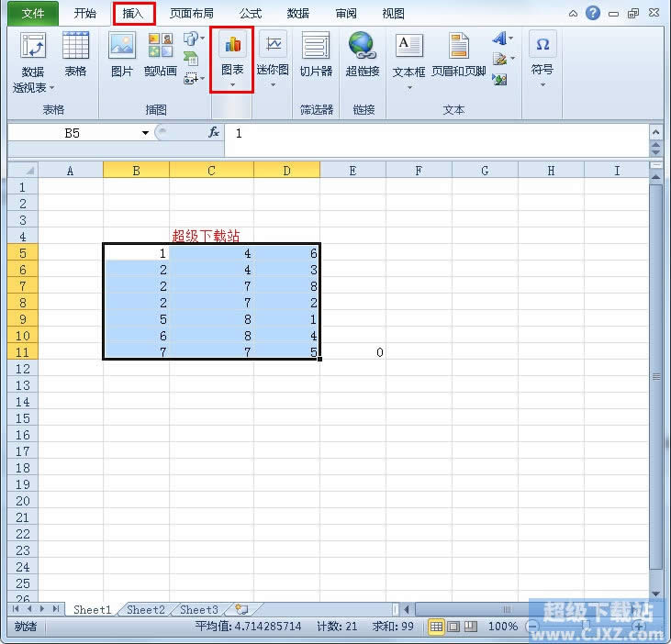
Task: Open 迷你图 sparklines
Action: point(273,59)
